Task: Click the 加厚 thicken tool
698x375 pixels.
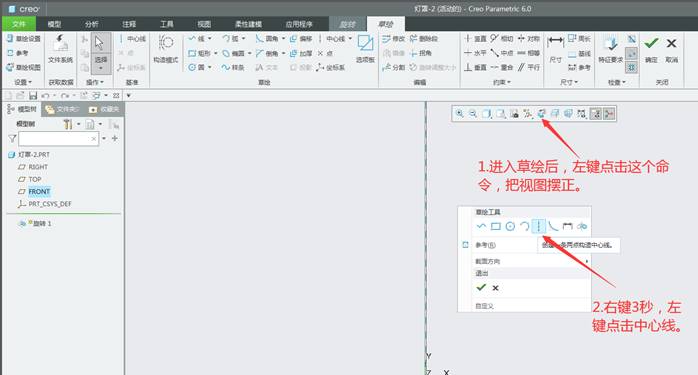Action: click(301, 53)
